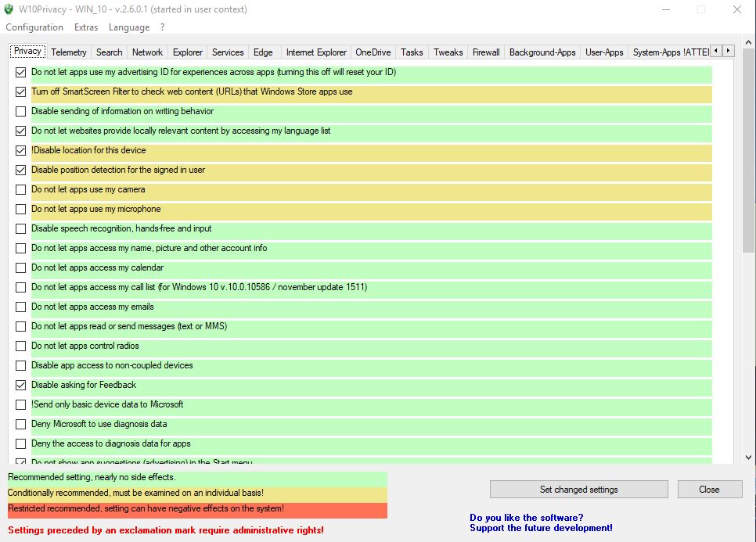Click the Close button
The height and width of the screenshot is (542, 756).
(710, 490)
